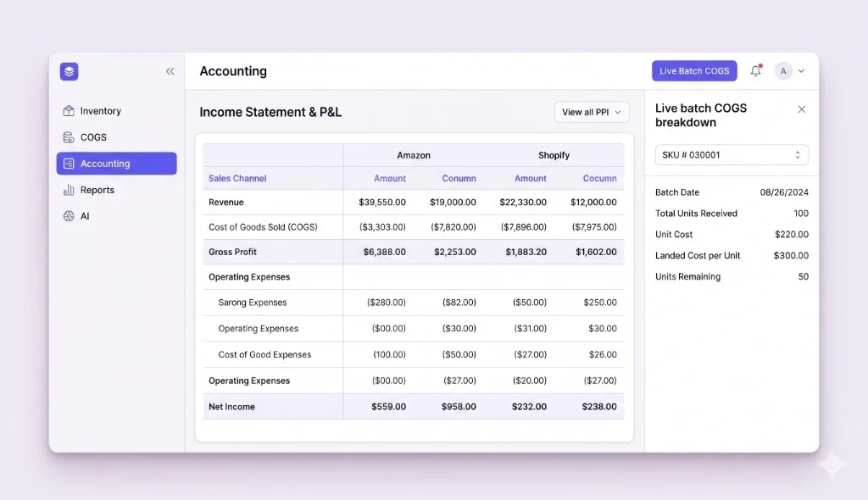868x500 pixels.
Task: Open the Inventory section icon
Action: 69,110
